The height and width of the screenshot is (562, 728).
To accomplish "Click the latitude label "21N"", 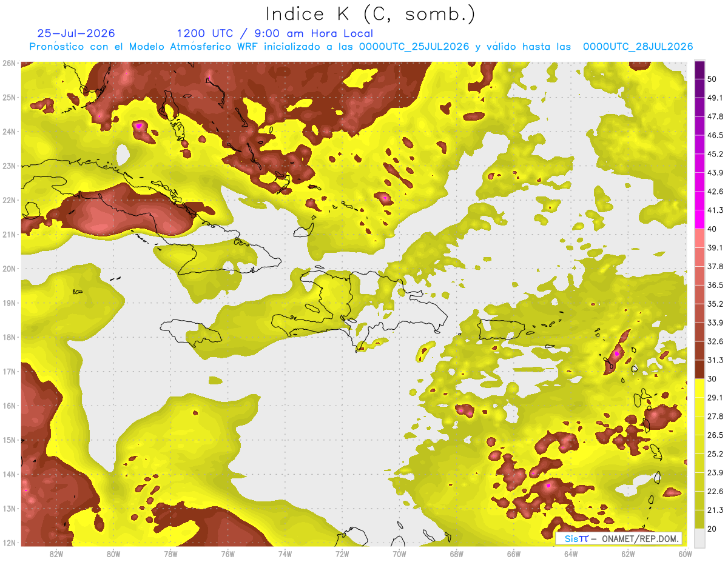I will click(x=9, y=235).
